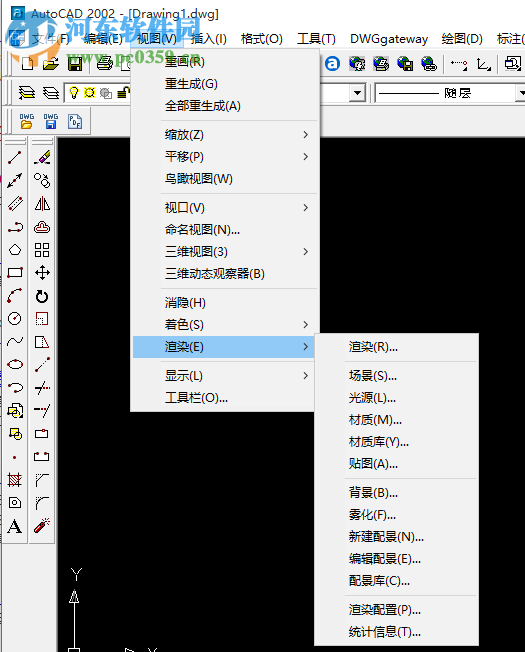
Task: Select the Mirror tool
Action: pyautogui.click(x=42, y=204)
